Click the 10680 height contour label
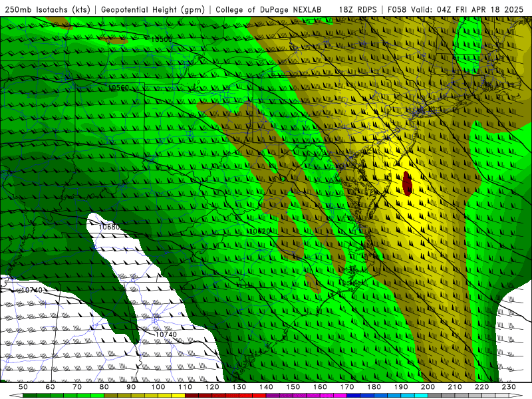The image size is (532, 399). tap(110, 227)
